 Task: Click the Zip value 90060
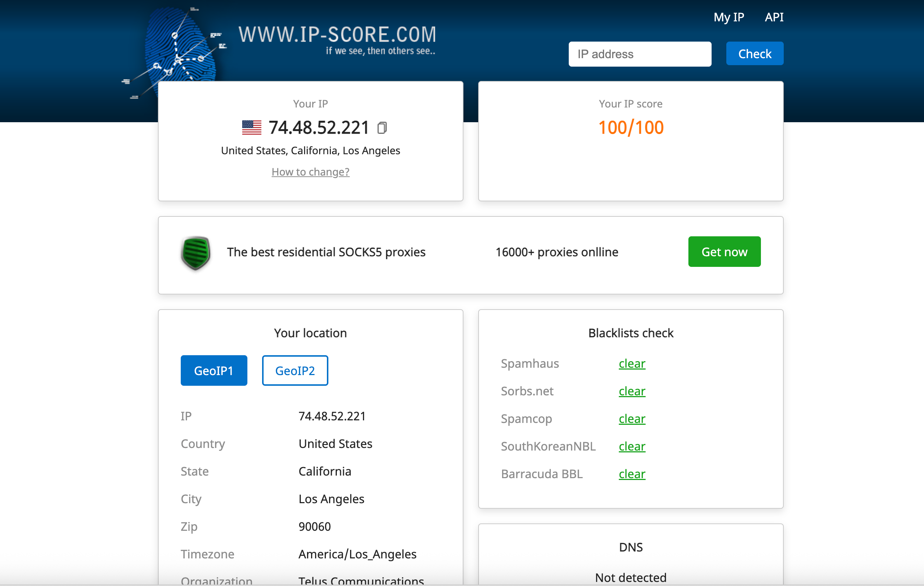click(315, 526)
